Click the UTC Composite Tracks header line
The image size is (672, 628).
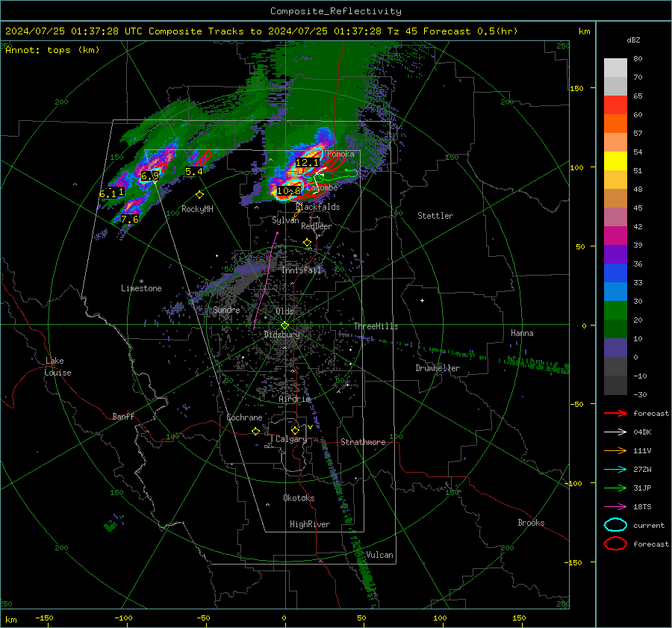[x=261, y=31]
